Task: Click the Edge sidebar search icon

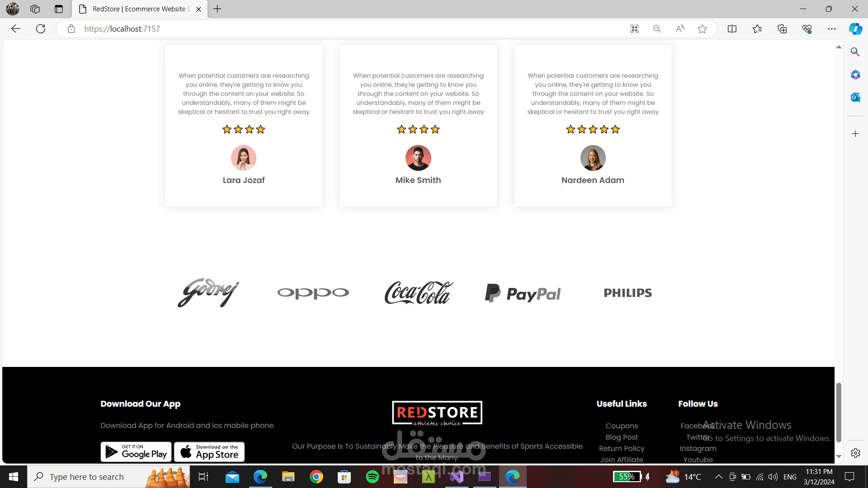Action: tap(855, 52)
